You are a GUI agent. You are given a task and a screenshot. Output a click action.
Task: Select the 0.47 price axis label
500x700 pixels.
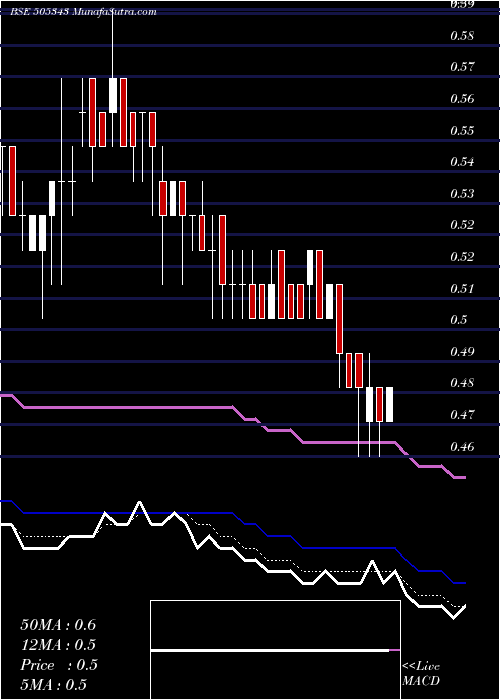coord(462,415)
